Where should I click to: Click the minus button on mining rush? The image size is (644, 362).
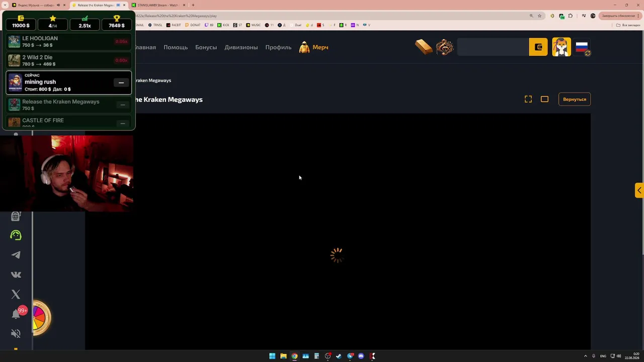point(121,82)
